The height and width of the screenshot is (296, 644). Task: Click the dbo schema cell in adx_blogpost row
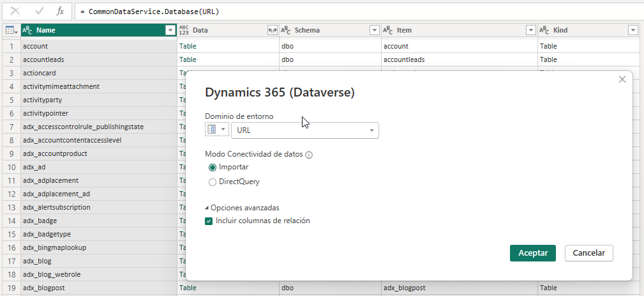[330, 288]
